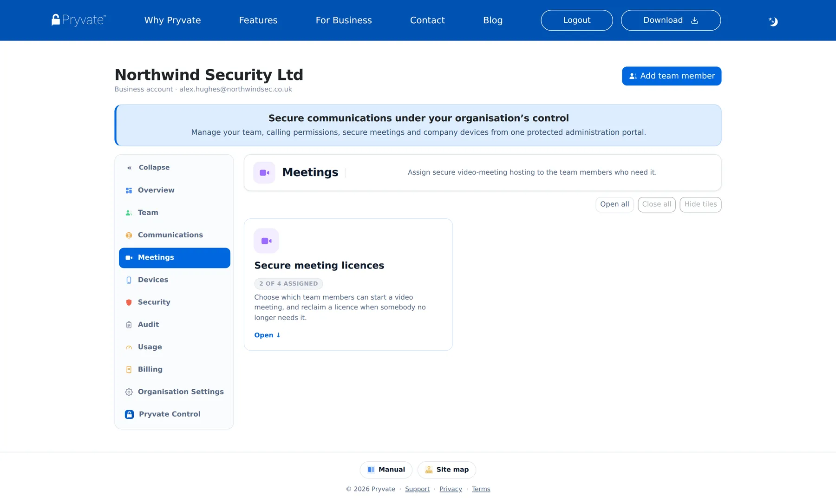This screenshot has width=836, height=504.
Task: Log out of the account
Action: (577, 20)
